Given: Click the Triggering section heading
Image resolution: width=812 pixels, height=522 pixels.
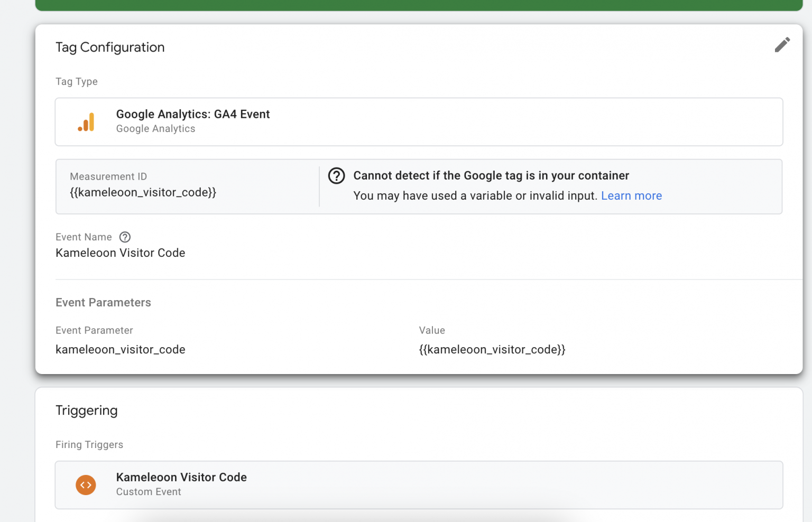Looking at the screenshot, I should (x=86, y=411).
